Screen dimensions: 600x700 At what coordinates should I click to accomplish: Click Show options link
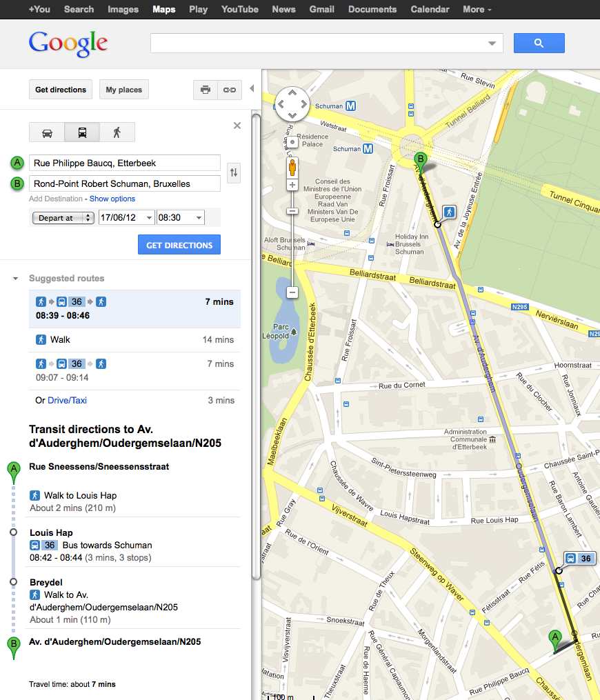click(112, 199)
